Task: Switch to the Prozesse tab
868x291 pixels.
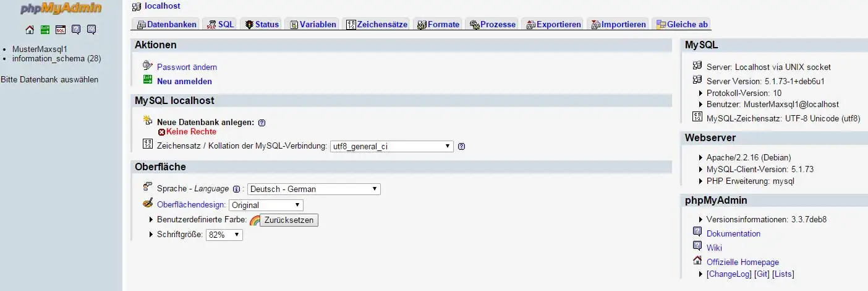Action: coord(491,24)
